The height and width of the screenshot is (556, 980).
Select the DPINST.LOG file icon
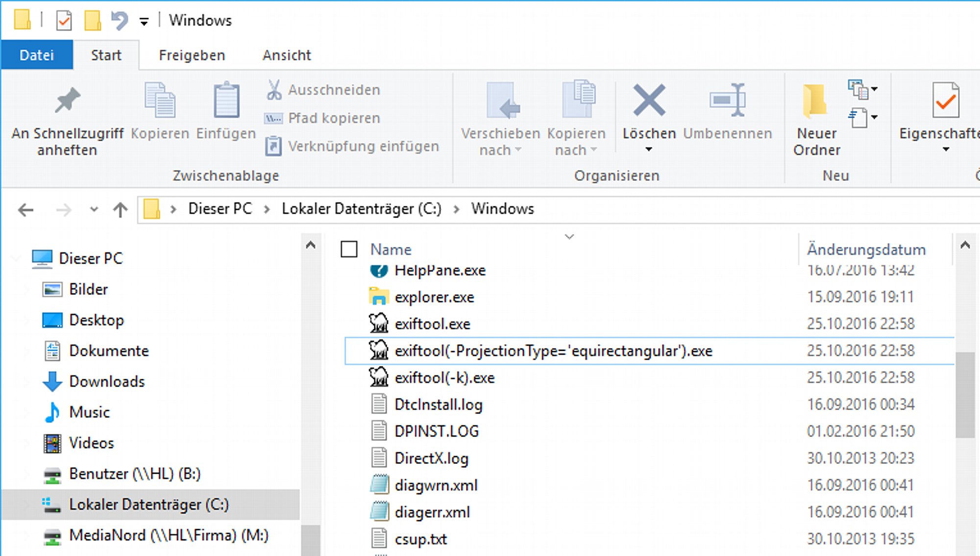(378, 432)
